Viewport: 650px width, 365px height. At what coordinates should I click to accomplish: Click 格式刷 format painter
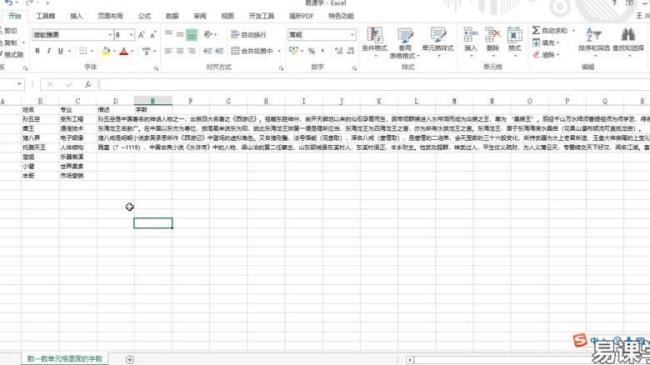[12, 54]
